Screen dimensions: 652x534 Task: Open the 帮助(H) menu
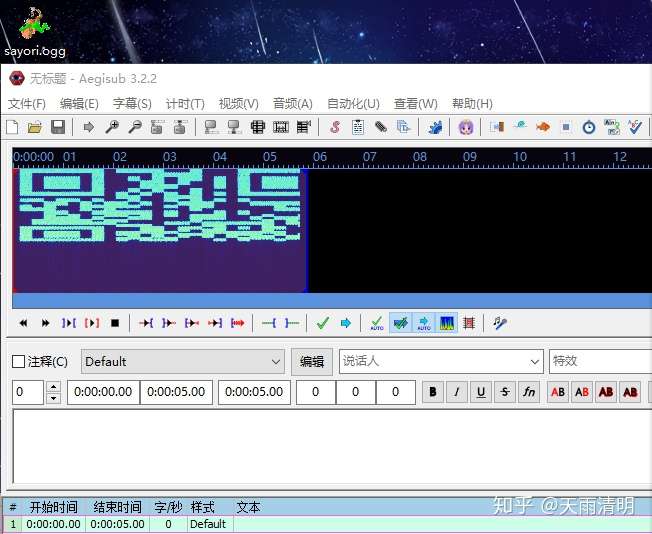pyautogui.click(x=472, y=104)
